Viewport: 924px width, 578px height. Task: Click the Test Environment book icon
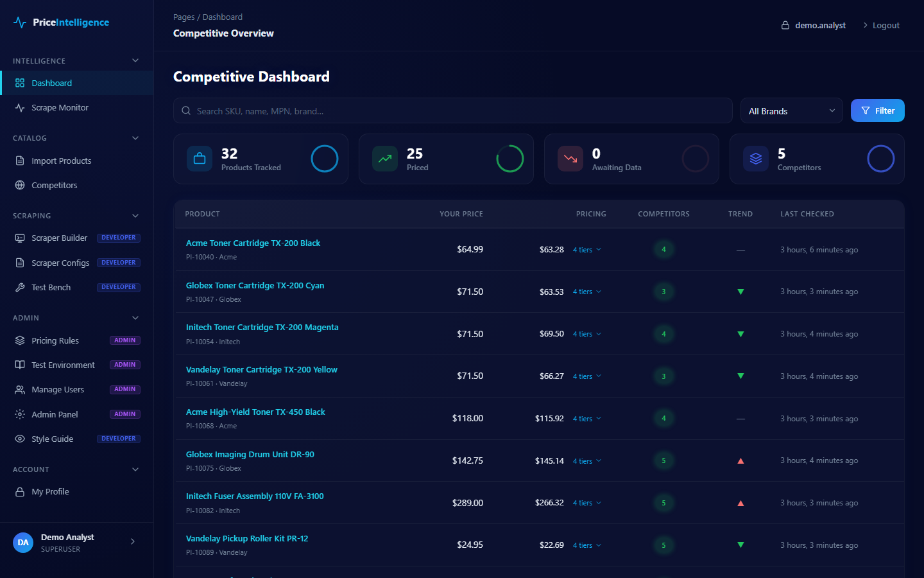(20, 365)
